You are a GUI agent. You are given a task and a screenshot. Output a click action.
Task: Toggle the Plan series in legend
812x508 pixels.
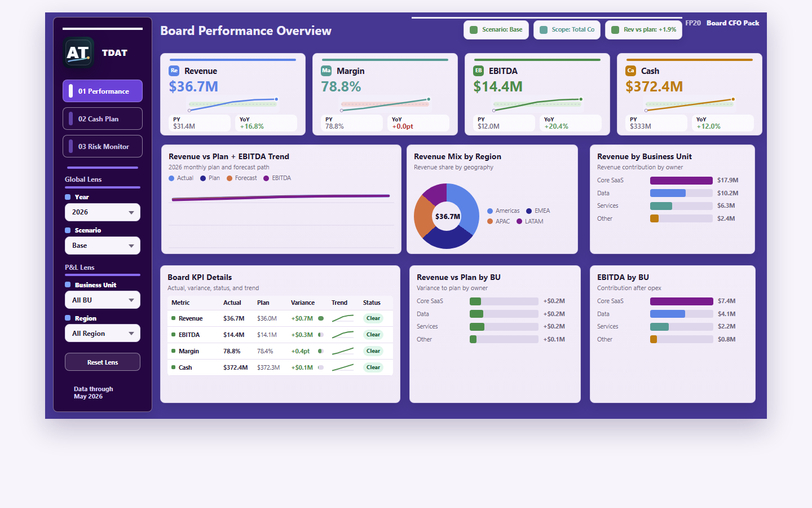coord(210,178)
